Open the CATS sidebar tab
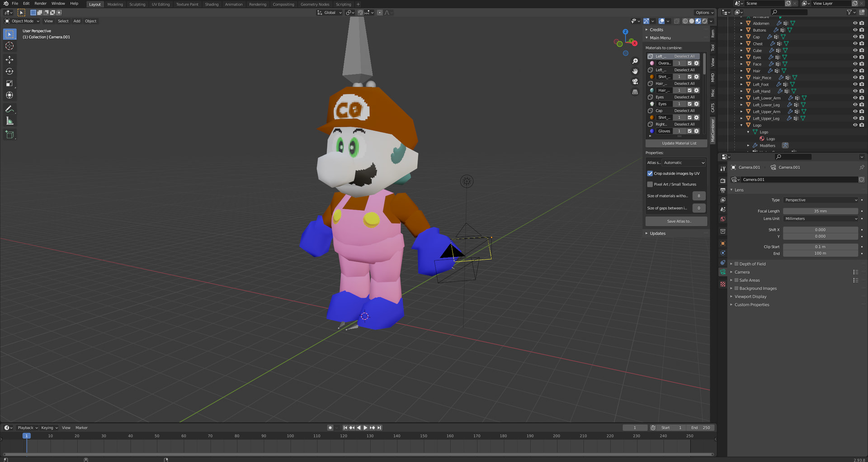 [x=713, y=108]
